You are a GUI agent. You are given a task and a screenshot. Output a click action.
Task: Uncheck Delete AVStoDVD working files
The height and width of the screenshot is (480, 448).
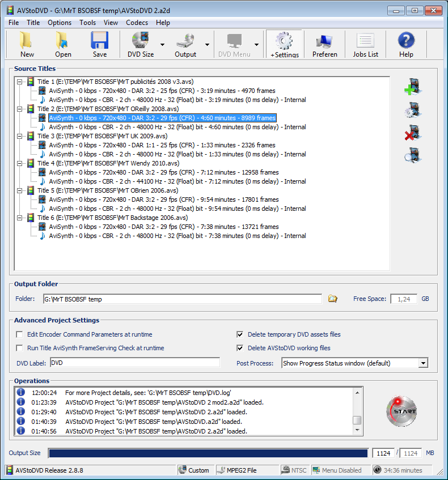click(x=240, y=348)
